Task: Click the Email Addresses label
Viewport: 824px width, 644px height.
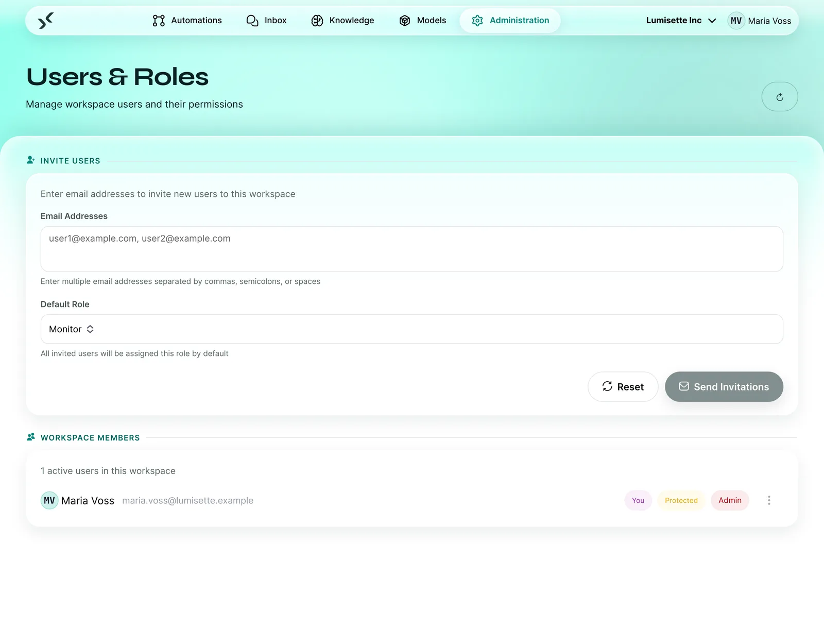Action: point(74,216)
